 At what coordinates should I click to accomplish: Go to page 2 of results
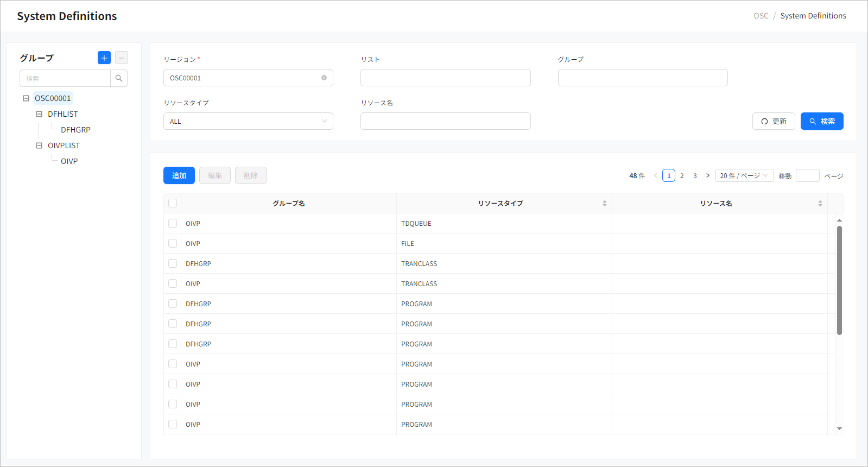pyautogui.click(x=682, y=175)
